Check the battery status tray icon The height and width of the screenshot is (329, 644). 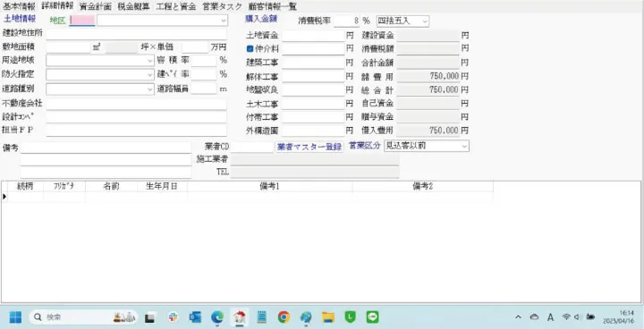(x=590, y=316)
